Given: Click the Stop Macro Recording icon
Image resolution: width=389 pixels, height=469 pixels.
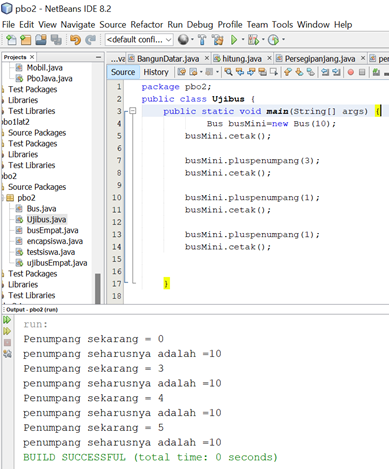Looking at the screenshot, I should [x=362, y=72].
